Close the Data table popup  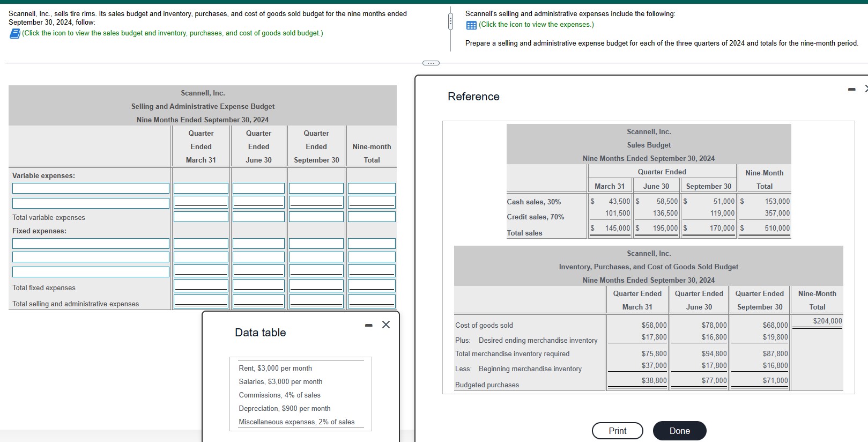[386, 325]
